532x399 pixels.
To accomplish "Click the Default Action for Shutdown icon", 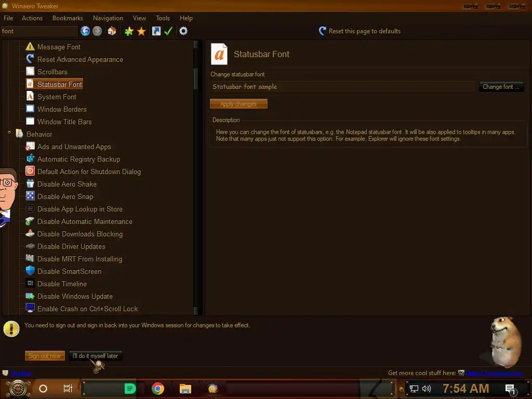I will click(30, 171).
